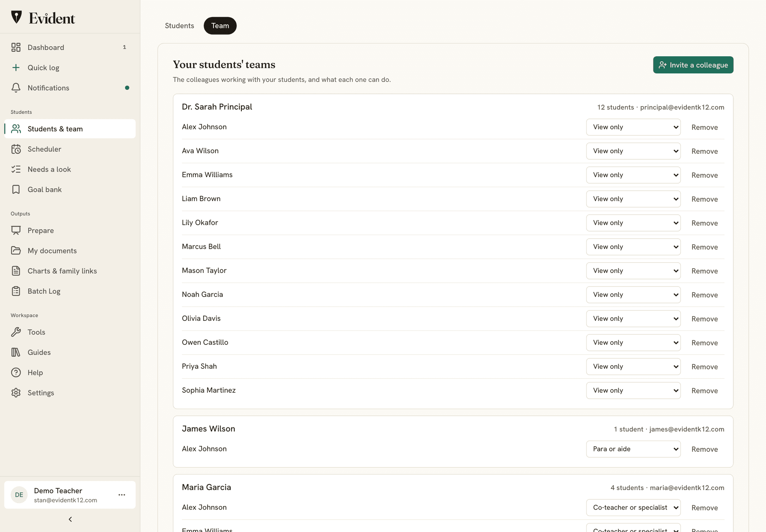Click the Charts & family links document icon
The image size is (766, 532).
[x=16, y=271]
